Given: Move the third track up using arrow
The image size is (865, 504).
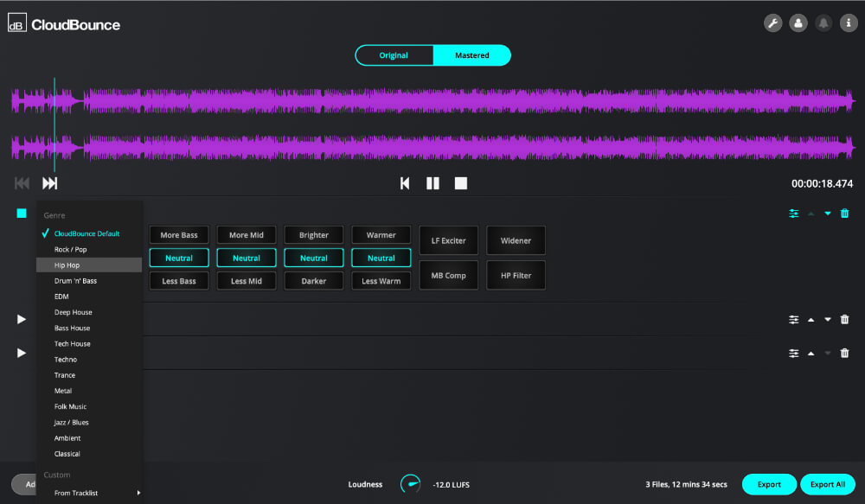Looking at the screenshot, I should pyautogui.click(x=811, y=353).
